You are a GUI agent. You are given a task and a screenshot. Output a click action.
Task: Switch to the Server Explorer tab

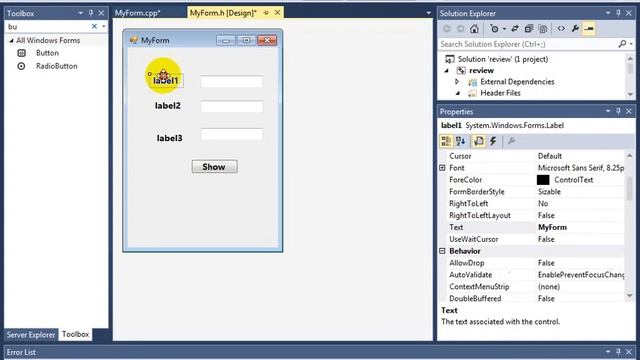[x=31, y=335]
